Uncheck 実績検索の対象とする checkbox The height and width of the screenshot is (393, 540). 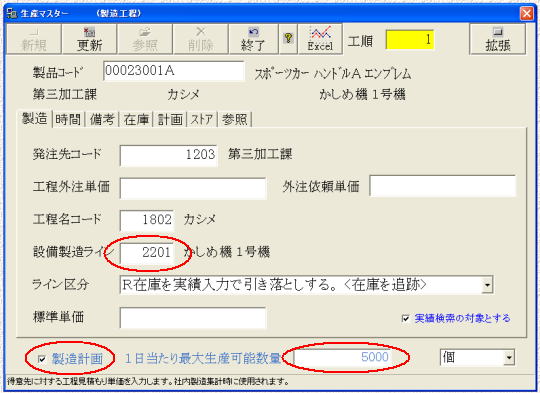406,318
